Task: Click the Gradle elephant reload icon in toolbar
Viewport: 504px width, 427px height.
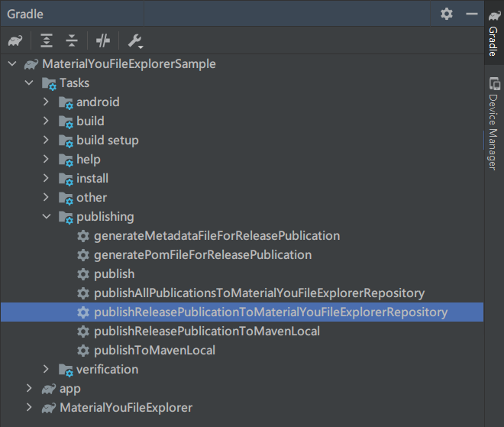Action: click(15, 41)
